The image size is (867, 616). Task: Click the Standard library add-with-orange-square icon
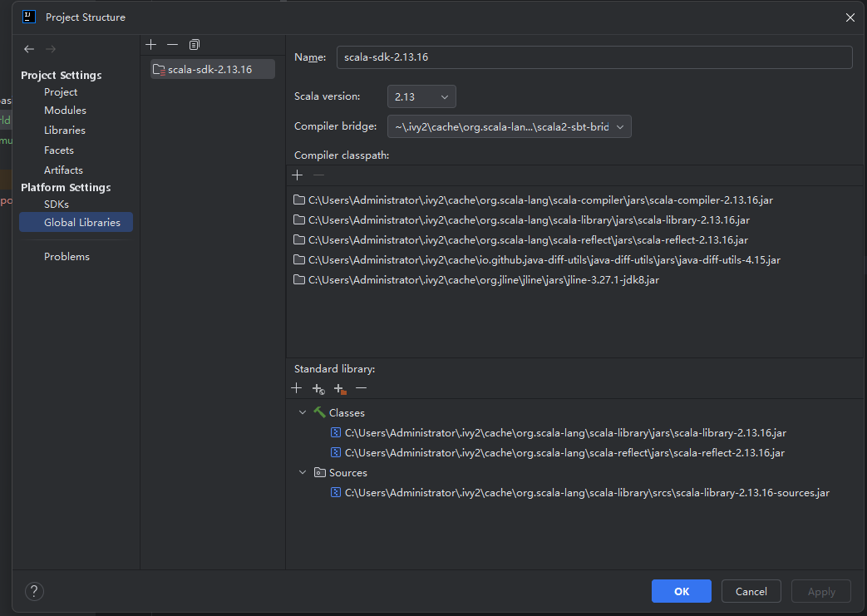coord(340,389)
